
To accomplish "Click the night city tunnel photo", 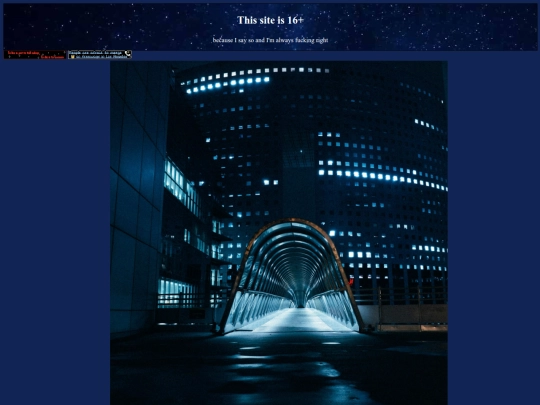I will (279, 233).
